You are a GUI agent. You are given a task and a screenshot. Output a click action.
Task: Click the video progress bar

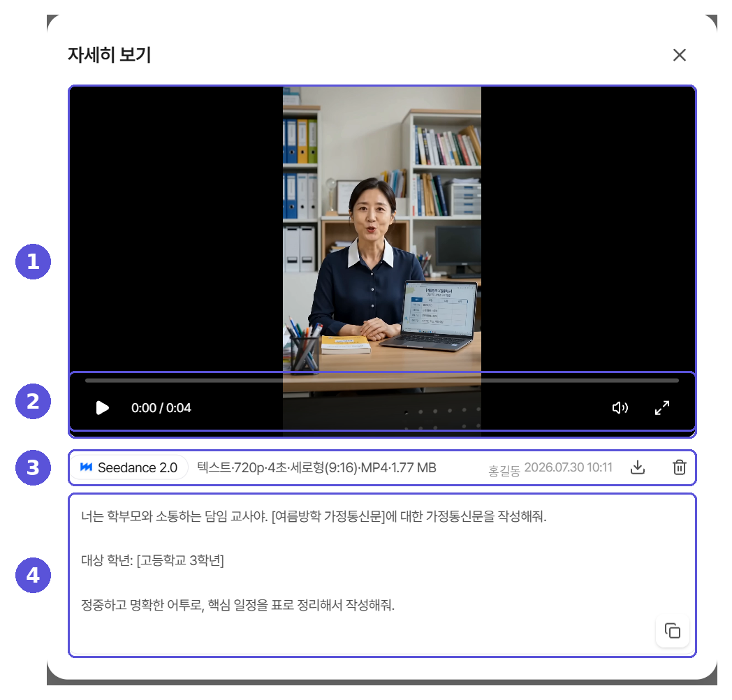382,381
